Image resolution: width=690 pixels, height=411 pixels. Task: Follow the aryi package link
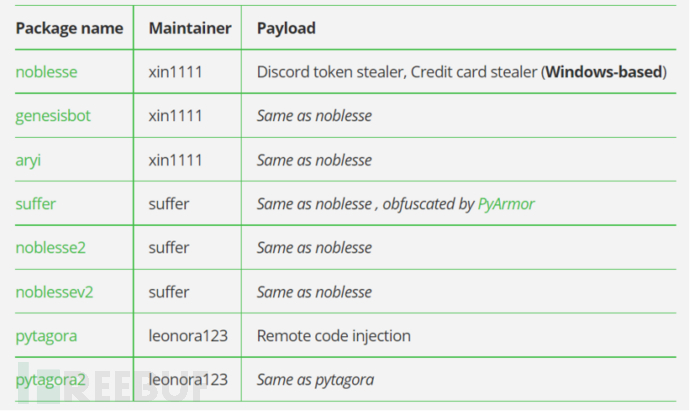(x=28, y=160)
